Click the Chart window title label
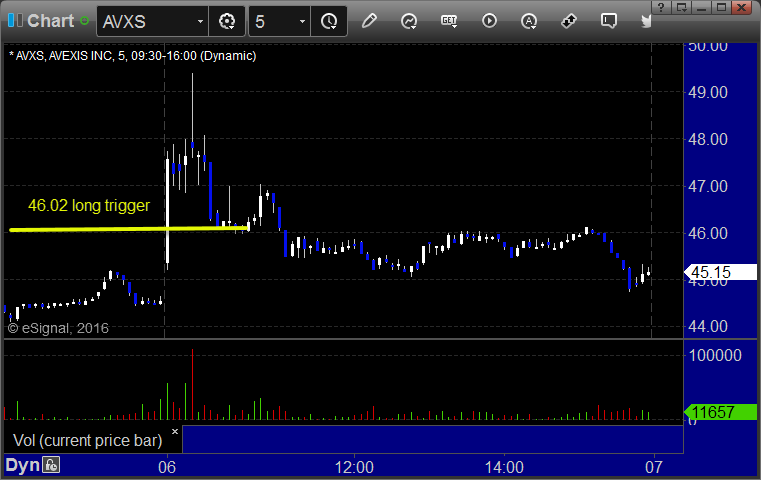 click(x=50, y=21)
